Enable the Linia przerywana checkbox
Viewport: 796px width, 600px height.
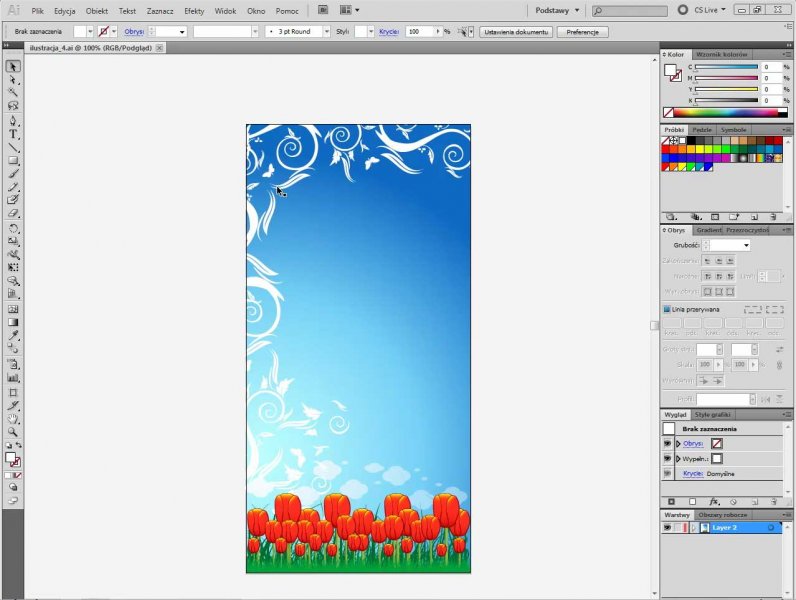point(667,309)
